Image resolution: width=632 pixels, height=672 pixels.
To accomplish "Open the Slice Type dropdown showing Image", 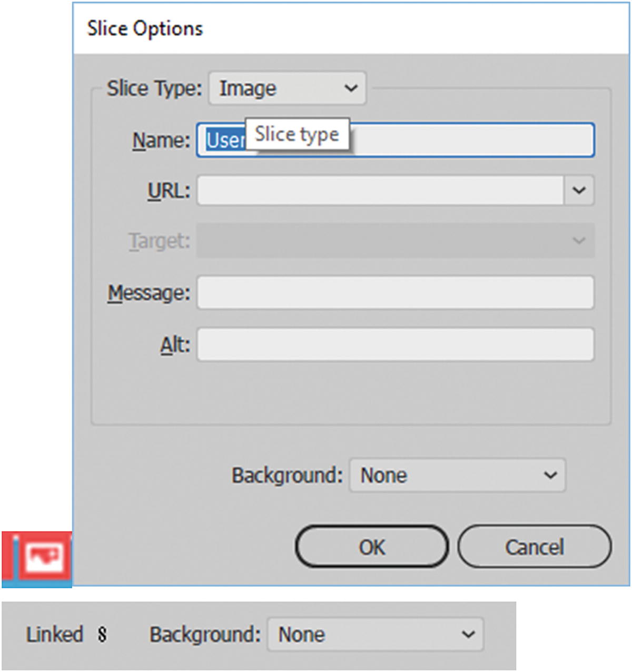I will pyautogui.click(x=288, y=88).
